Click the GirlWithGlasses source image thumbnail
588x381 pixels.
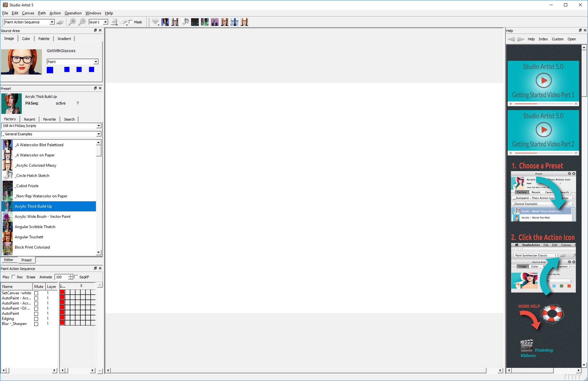pyautogui.click(x=21, y=62)
